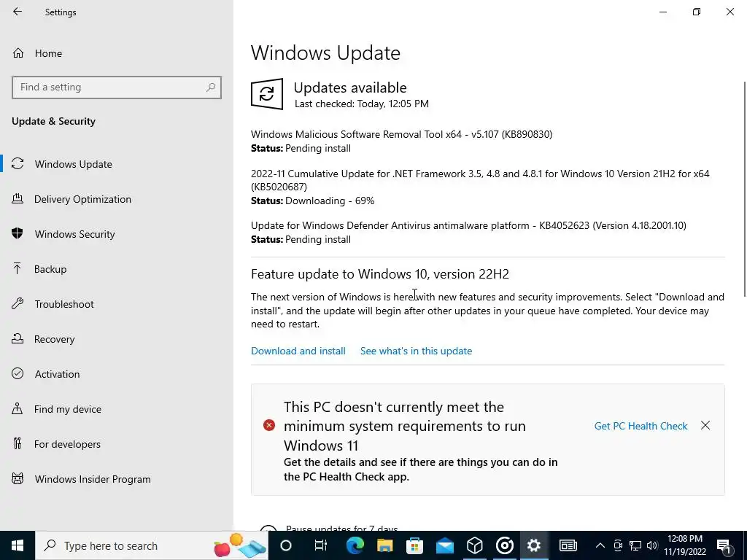Open the network status tray icon

(635, 545)
